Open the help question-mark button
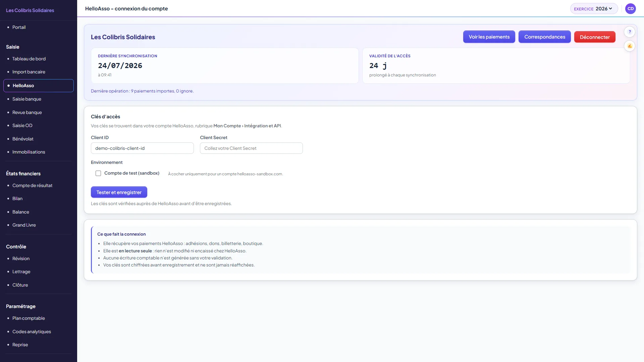This screenshot has width=644, height=362. 630,32
